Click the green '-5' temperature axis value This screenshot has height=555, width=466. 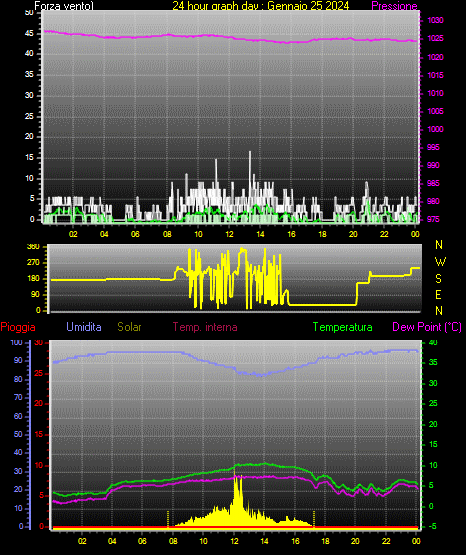click(432, 527)
